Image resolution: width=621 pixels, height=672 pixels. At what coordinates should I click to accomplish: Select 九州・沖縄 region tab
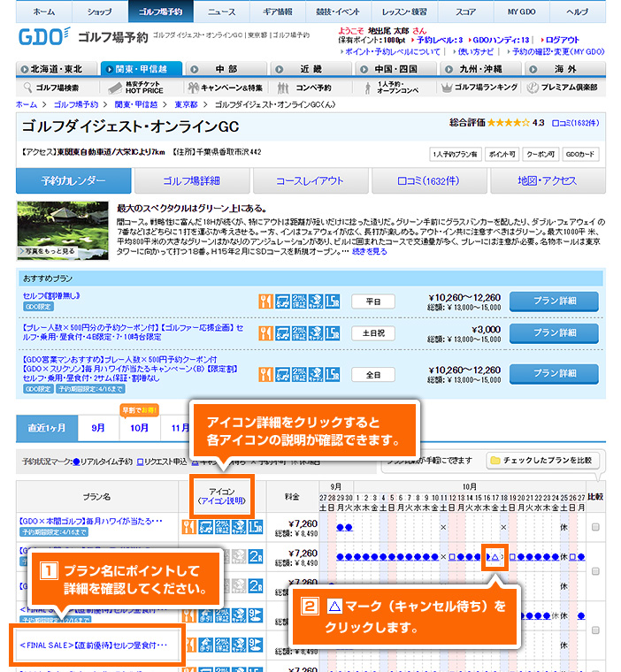(x=480, y=69)
